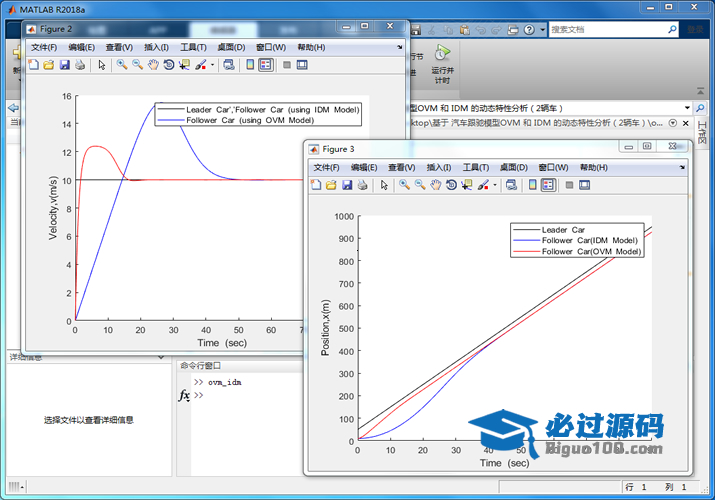
Task: Choose Pan hand tool in Figure 3
Action: pos(436,185)
